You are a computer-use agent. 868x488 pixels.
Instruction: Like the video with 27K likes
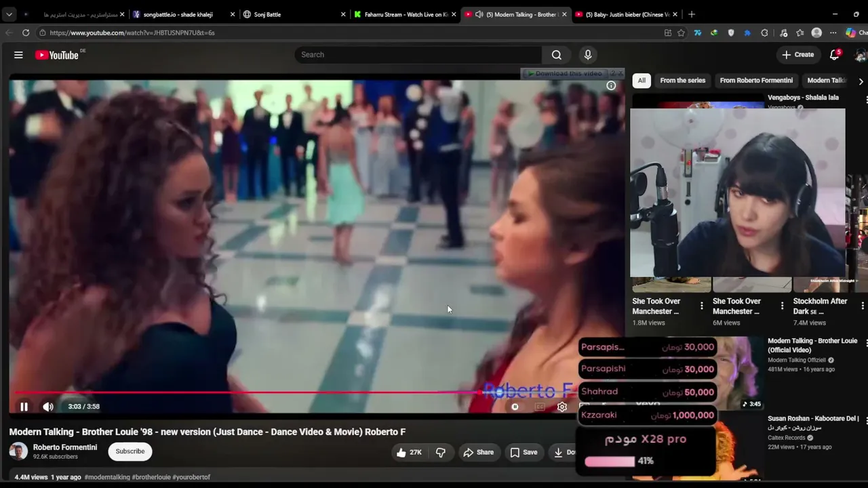(409, 452)
